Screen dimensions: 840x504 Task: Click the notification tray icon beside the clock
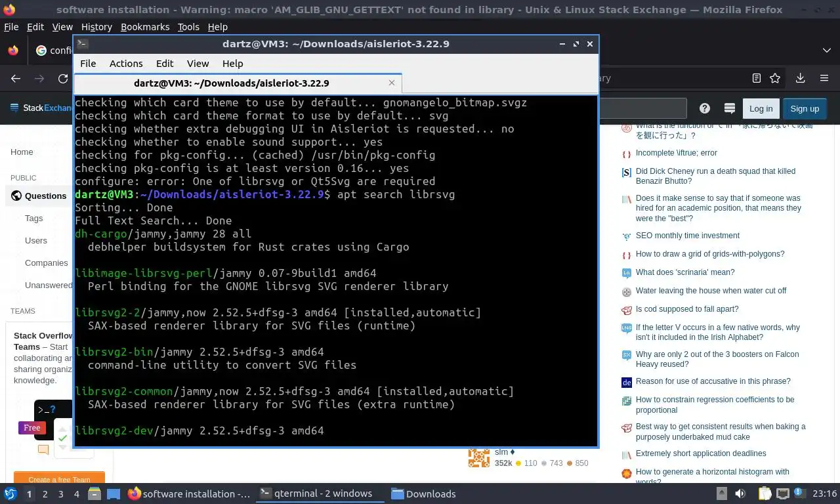point(800,494)
